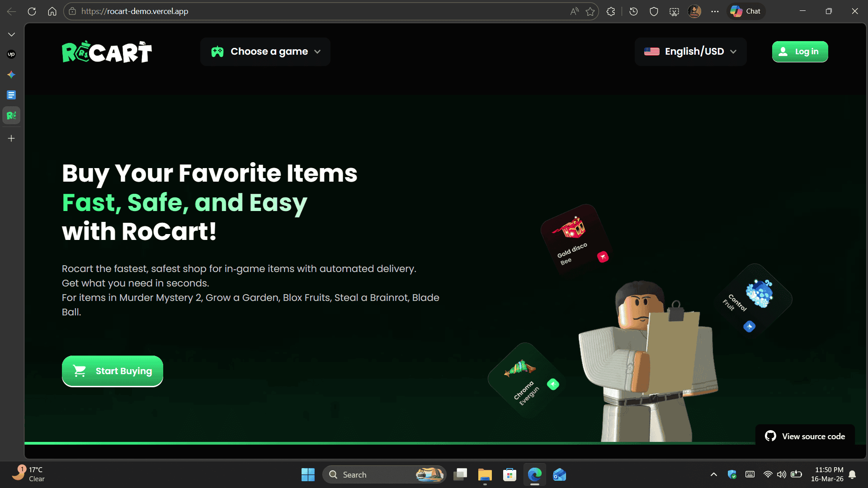
Task: Select the Chroma Evergun item card
Action: (x=527, y=380)
